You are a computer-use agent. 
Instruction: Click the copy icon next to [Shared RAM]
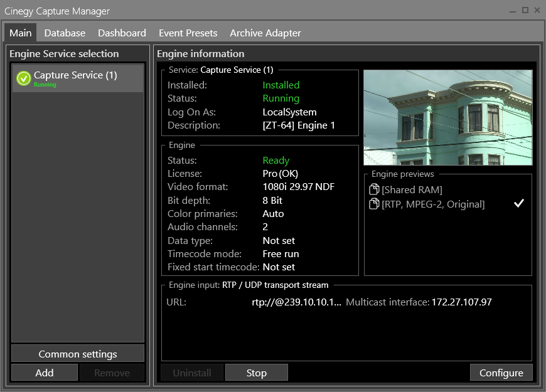pos(374,189)
